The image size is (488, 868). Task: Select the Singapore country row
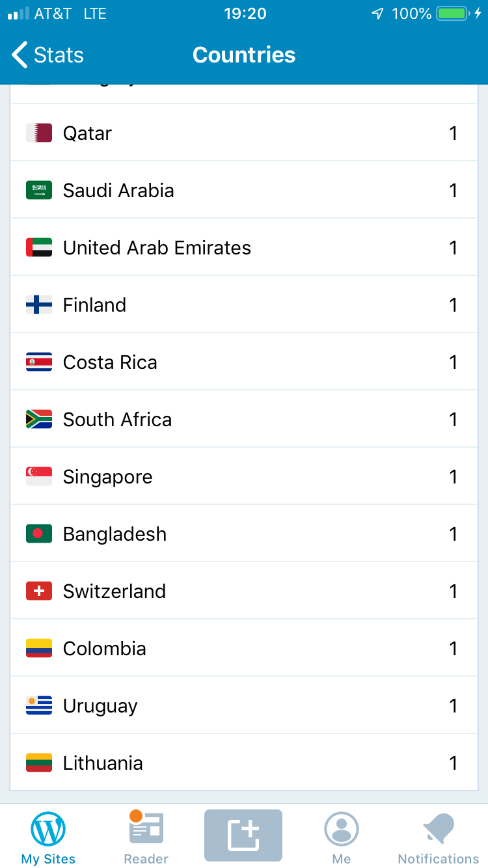click(243, 477)
